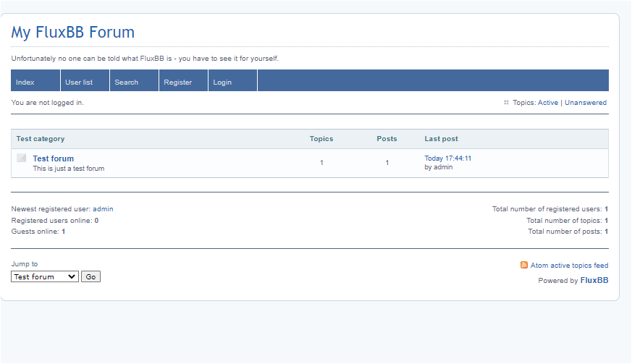Image resolution: width=632 pixels, height=364 pixels.
Task: Click 'You are not logged in.' text
Action: click(x=48, y=102)
